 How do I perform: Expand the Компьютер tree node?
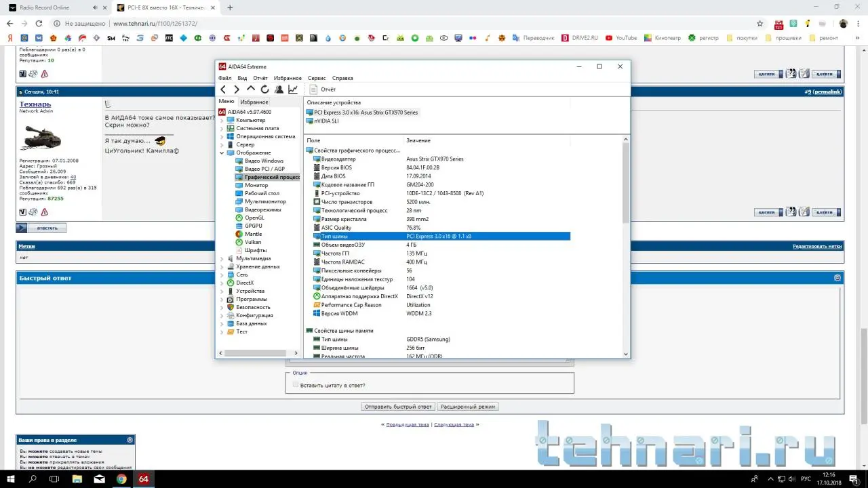click(x=222, y=120)
